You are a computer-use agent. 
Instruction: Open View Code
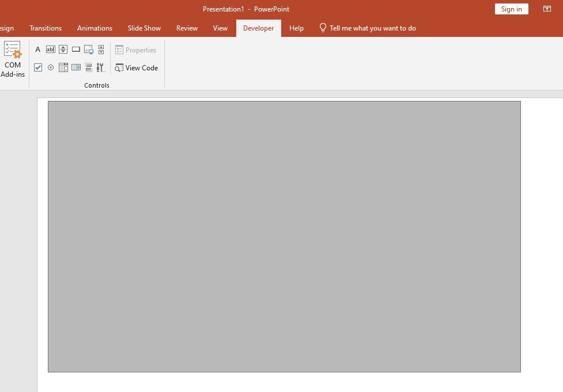(x=137, y=67)
